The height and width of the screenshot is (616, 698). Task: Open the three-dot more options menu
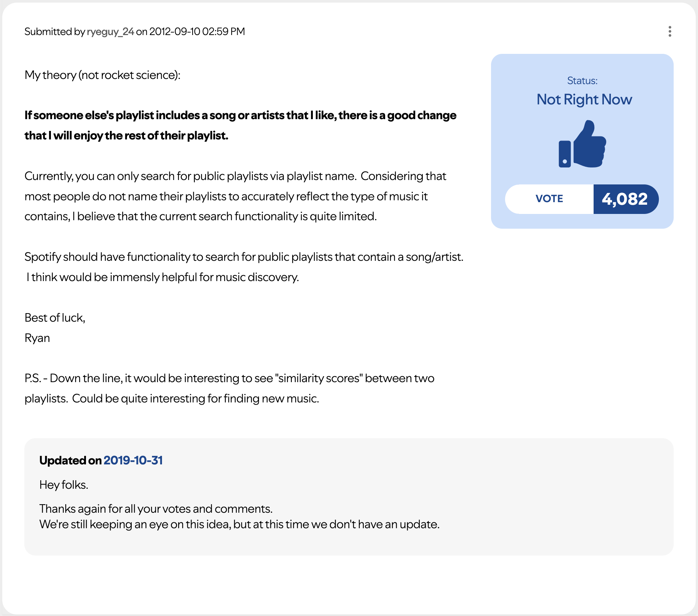670,31
